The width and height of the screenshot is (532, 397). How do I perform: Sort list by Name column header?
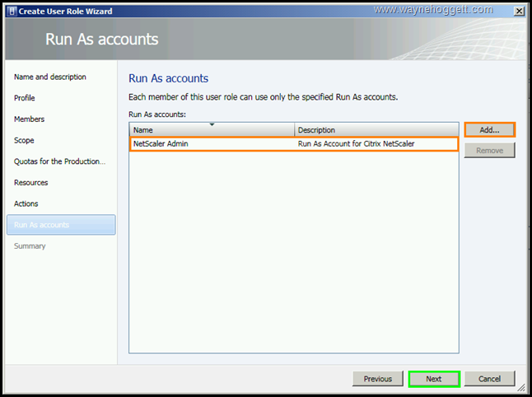pos(212,130)
